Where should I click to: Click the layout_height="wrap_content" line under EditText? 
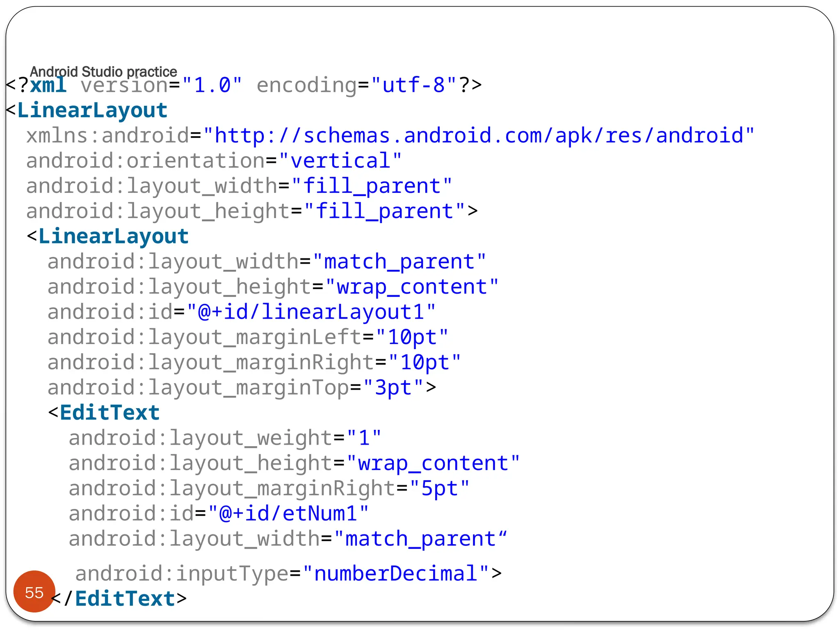pos(294,463)
